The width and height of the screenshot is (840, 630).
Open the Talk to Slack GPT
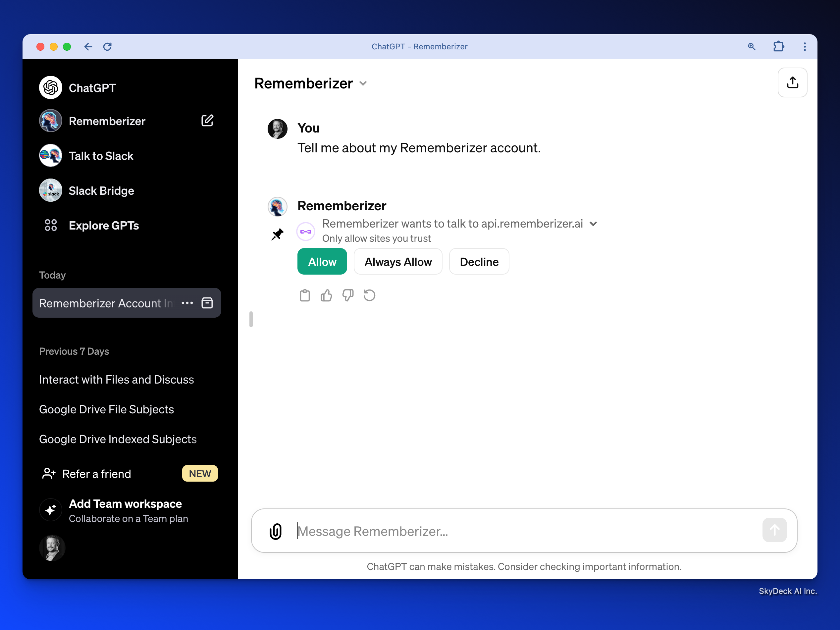(x=101, y=156)
